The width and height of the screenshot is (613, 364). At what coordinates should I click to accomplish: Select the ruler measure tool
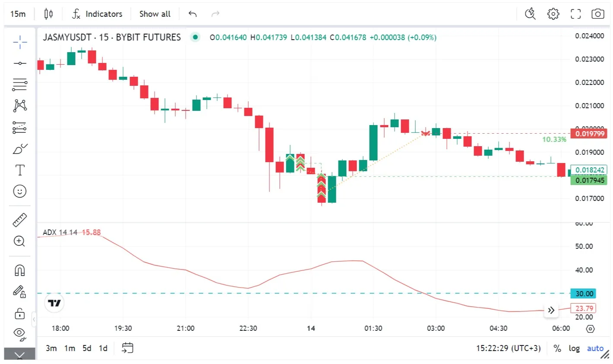(x=20, y=220)
